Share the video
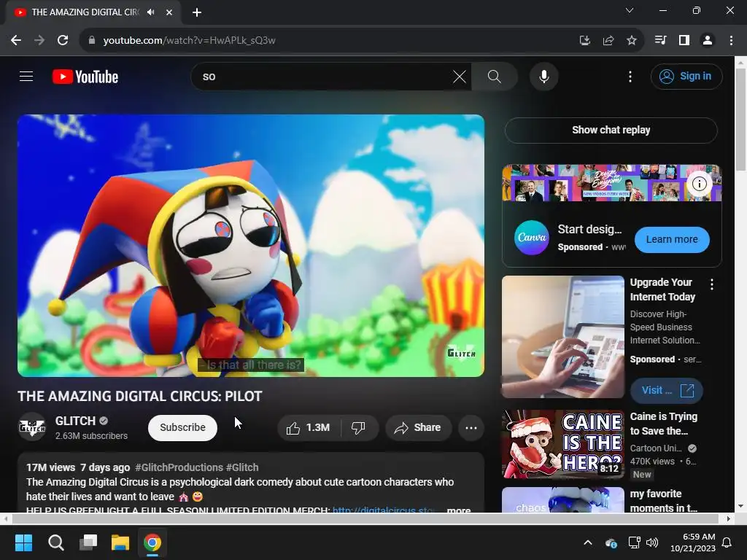The image size is (747, 560). pos(418,427)
